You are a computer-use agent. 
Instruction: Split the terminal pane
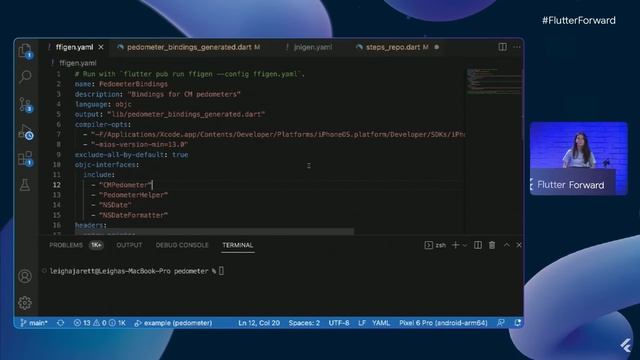coord(478,245)
